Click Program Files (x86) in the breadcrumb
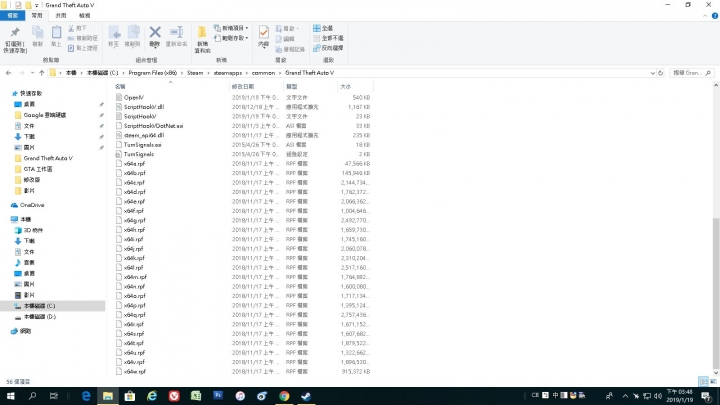The height and width of the screenshot is (405, 720). [152, 73]
